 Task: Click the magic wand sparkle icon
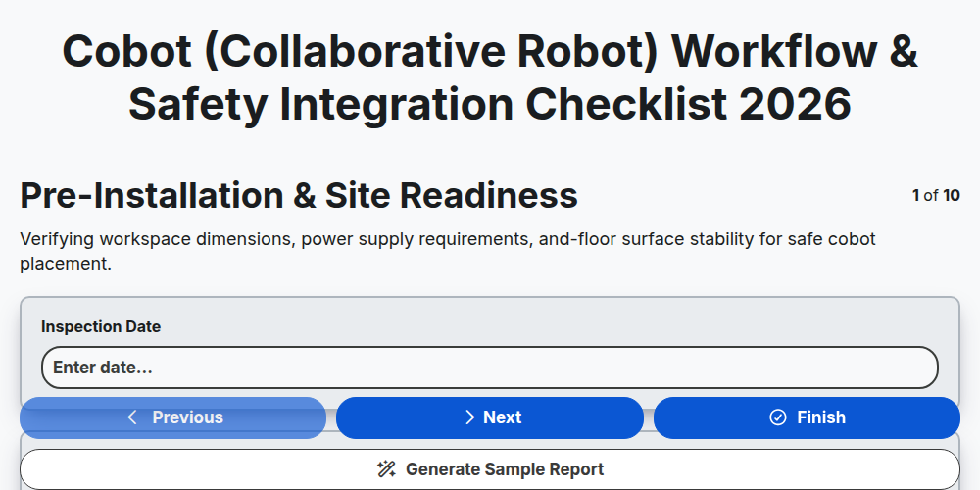pyautogui.click(x=386, y=469)
